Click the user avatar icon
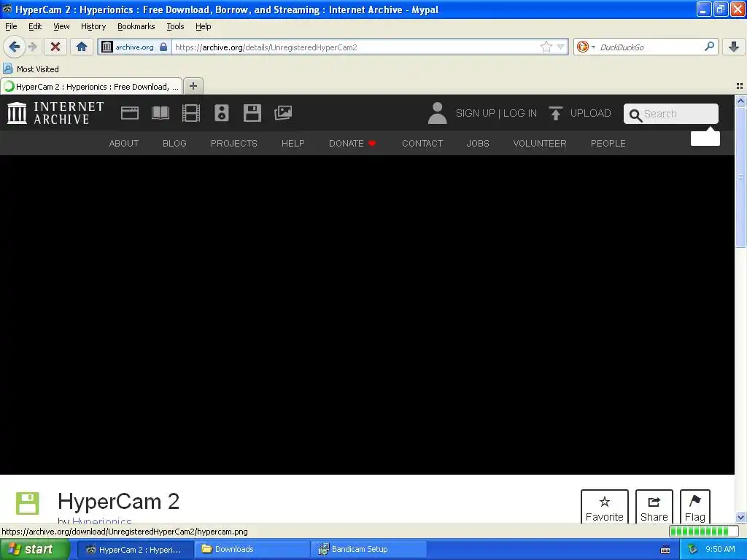Image resolution: width=747 pixels, height=560 pixels. (438, 113)
